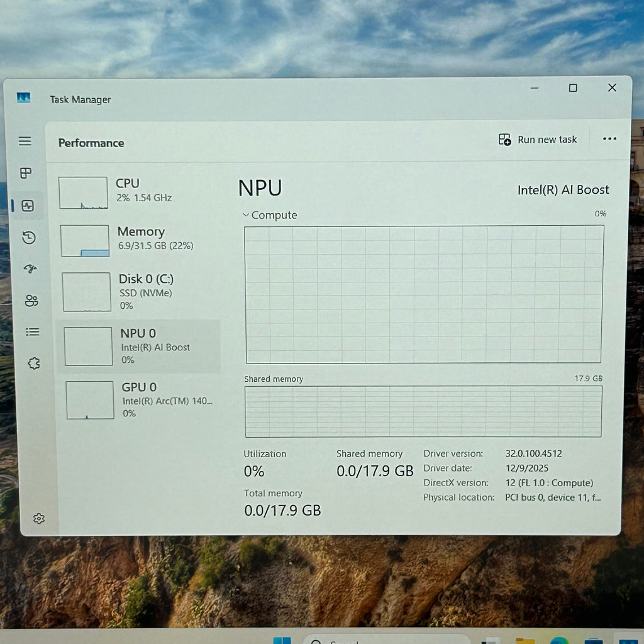Click the 17.9 GB label above shared memory graph

pyautogui.click(x=589, y=378)
